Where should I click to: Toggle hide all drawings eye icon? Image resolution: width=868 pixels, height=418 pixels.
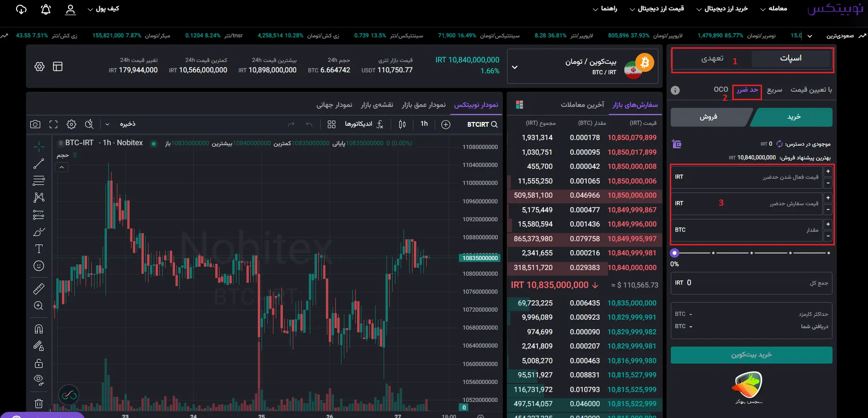pos(39,380)
